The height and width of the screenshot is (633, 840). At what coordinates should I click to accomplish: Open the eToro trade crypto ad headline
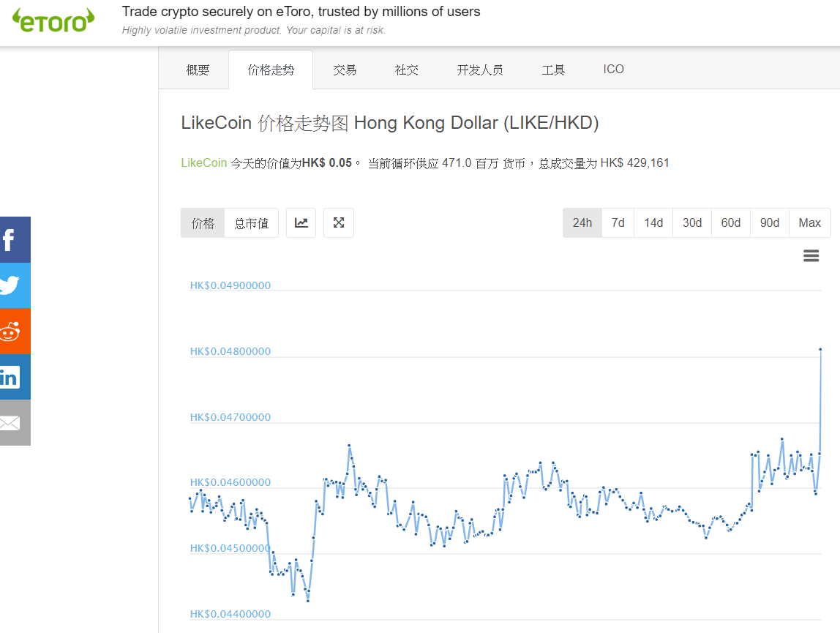tap(301, 11)
